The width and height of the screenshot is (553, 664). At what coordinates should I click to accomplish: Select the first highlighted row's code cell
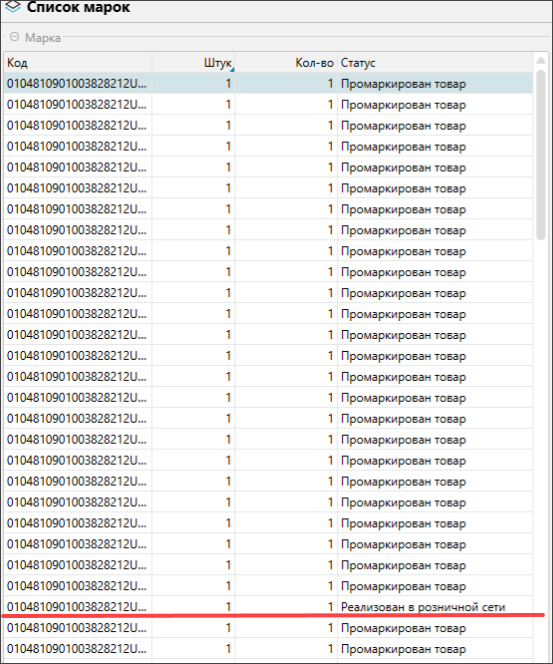click(x=78, y=83)
